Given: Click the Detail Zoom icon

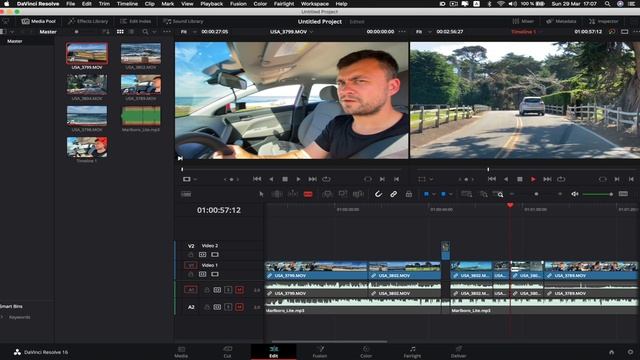Looking at the screenshot, I should click(483, 194).
